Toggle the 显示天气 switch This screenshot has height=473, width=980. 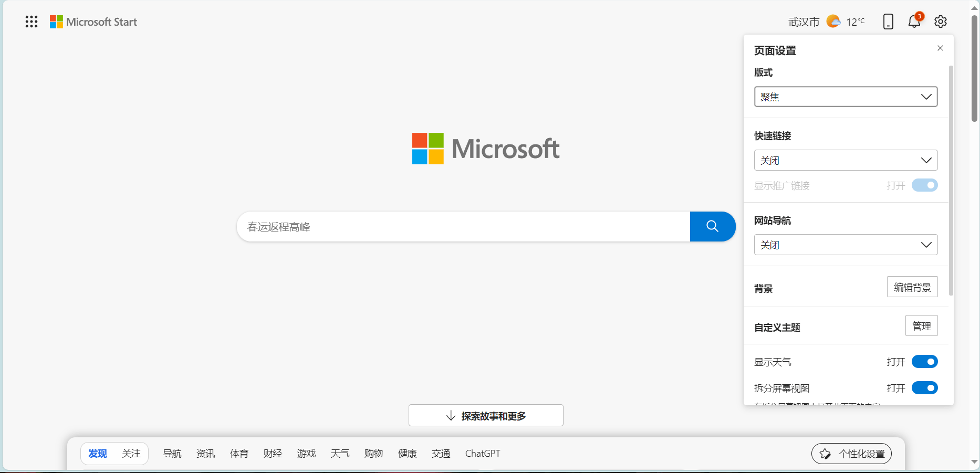(925, 362)
